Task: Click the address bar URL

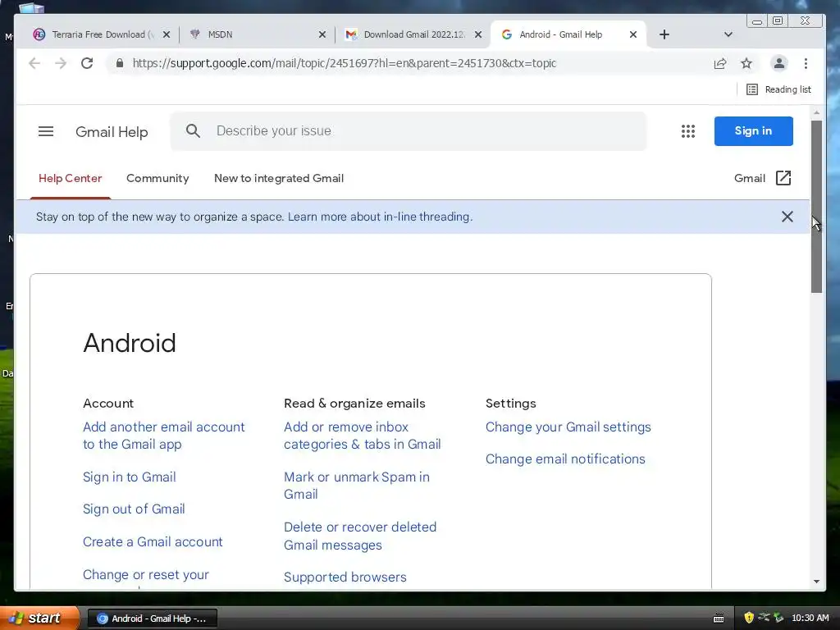Action: click(x=344, y=63)
